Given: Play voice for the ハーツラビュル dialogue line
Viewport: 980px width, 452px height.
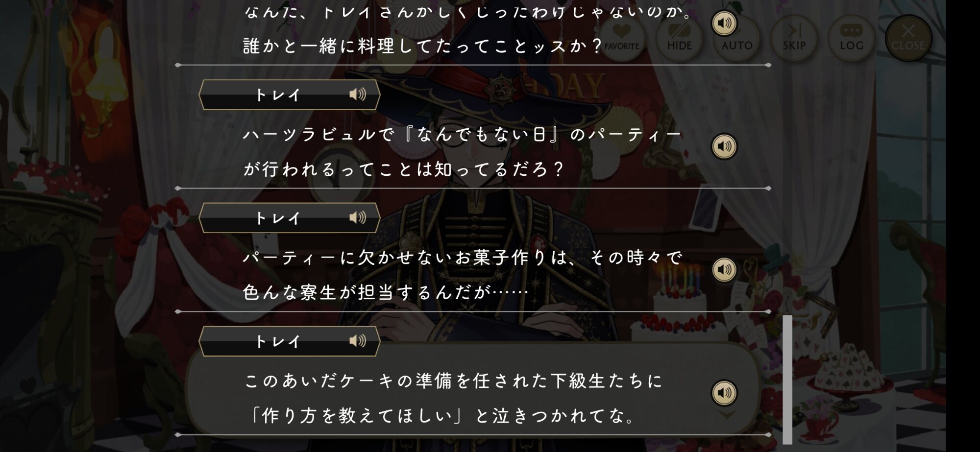Looking at the screenshot, I should 724,146.
